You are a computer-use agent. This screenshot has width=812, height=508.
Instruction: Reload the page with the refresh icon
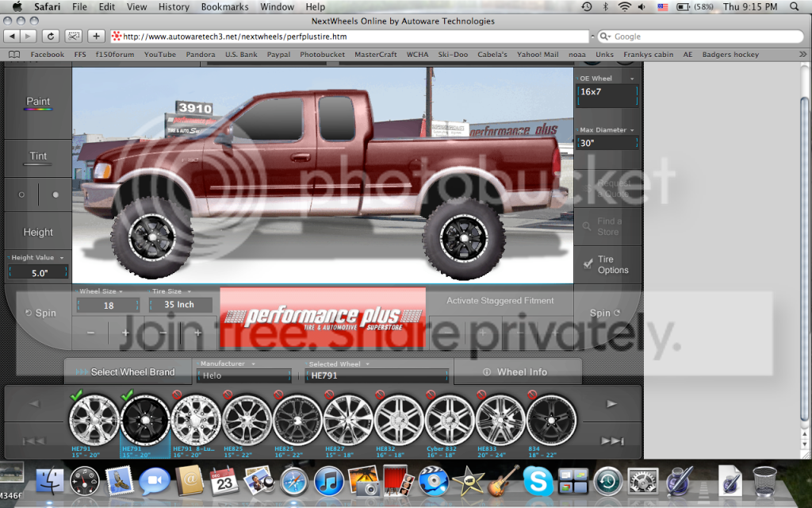click(x=50, y=37)
